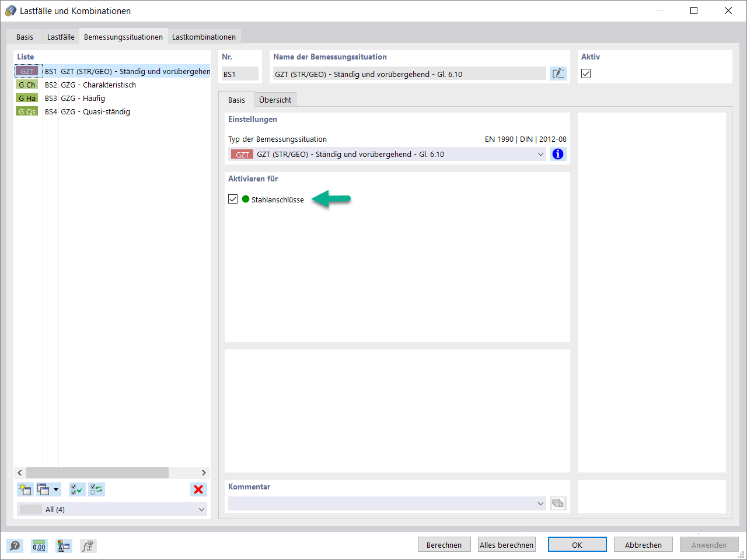Click the horizontal scrollbar thumb of list
This screenshot has height=560, width=747.
click(97, 473)
